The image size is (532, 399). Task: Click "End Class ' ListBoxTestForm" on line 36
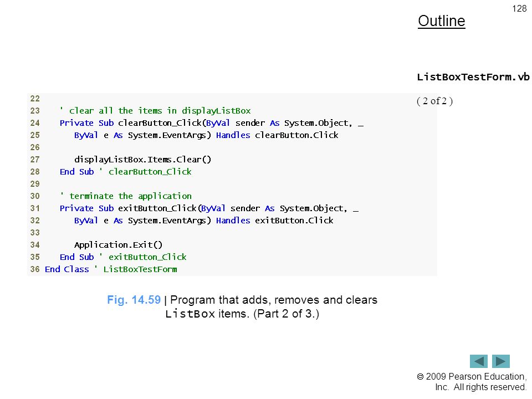[111, 269]
